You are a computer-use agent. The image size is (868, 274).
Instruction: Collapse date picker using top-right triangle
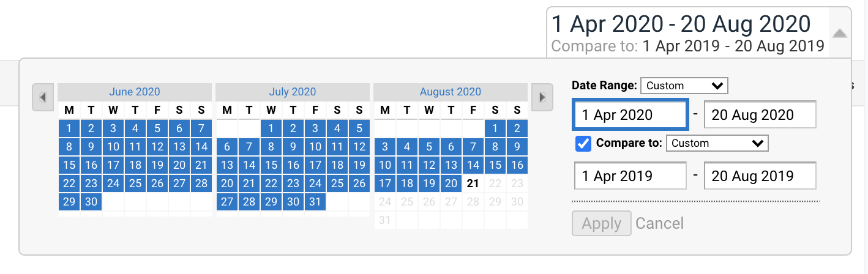pos(840,34)
